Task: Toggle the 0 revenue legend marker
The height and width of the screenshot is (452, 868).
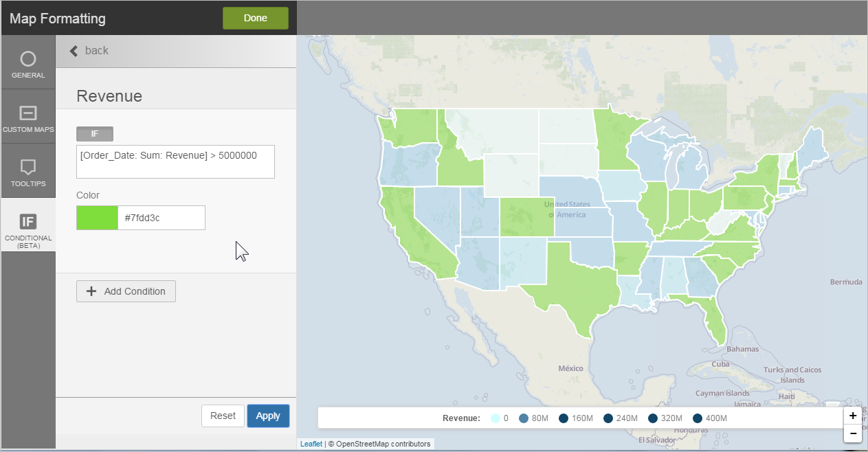Action: (495, 418)
